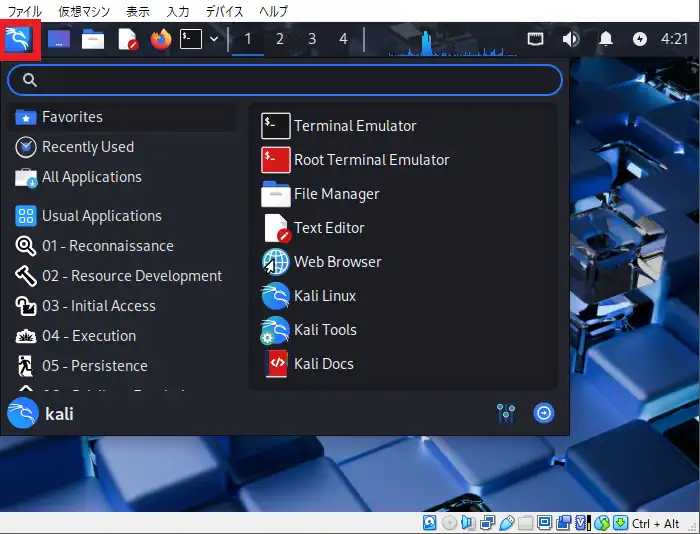The width and height of the screenshot is (700, 534).
Task: Open the 01 - Reconnaissance category
Action: pos(122,246)
